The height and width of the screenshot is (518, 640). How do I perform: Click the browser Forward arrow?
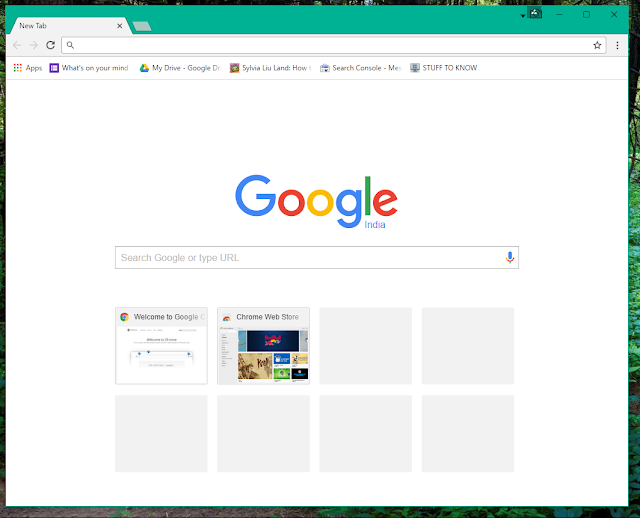click(34, 45)
